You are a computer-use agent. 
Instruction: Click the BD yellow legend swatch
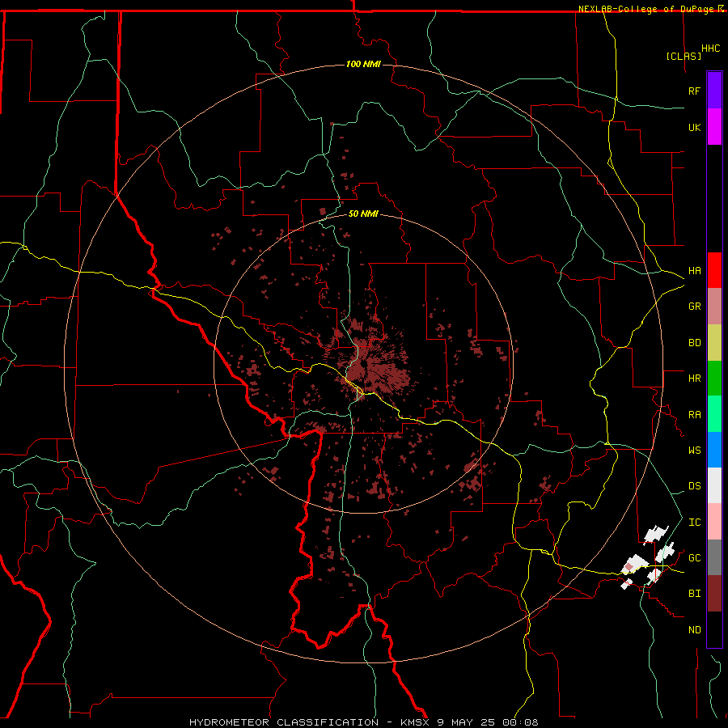click(x=714, y=343)
